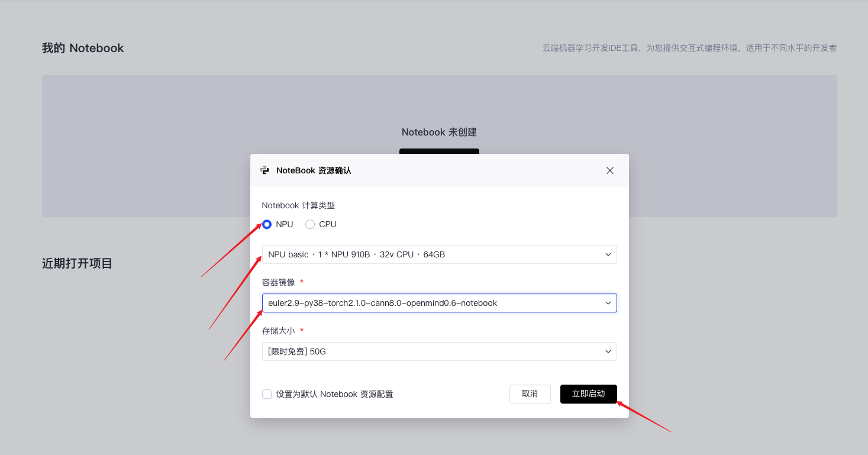Click the close X on the resource dialog
868x455 pixels.
pyautogui.click(x=609, y=170)
